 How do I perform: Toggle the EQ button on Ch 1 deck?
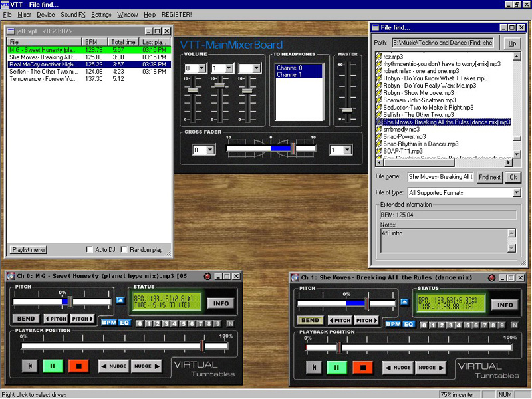(x=408, y=324)
